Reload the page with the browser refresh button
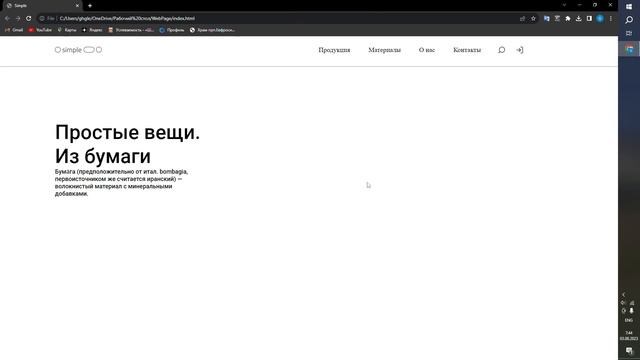The image size is (640, 360). [29, 18]
